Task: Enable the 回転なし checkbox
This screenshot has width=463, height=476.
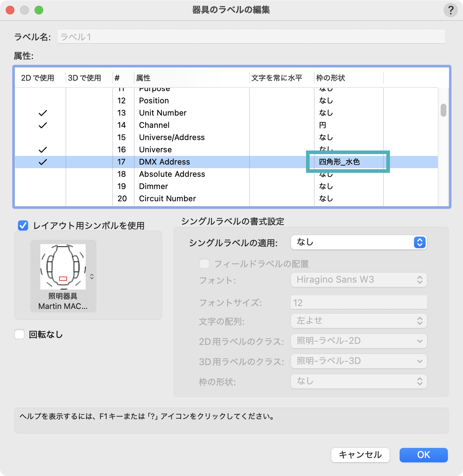Action: click(x=19, y=334)
